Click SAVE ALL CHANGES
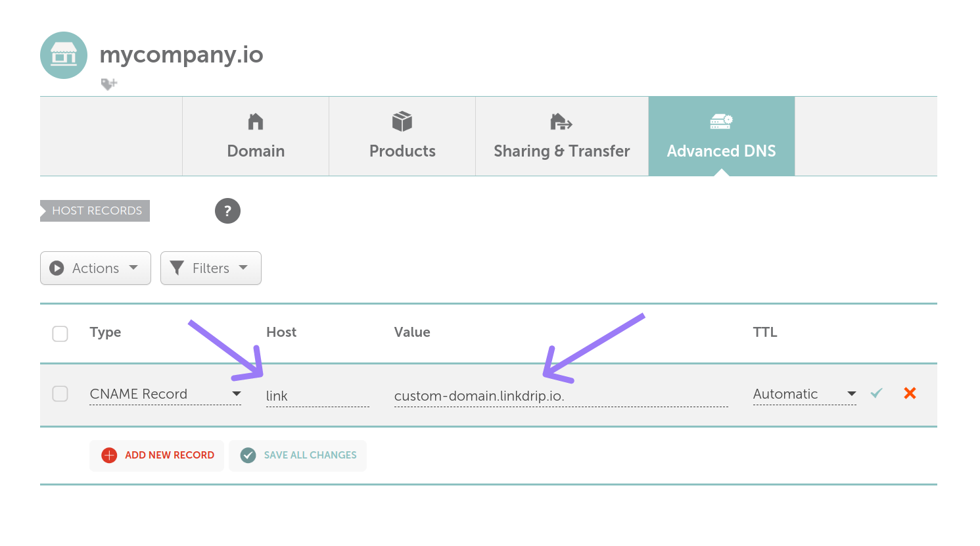980x546 pixels. [297, 455]
